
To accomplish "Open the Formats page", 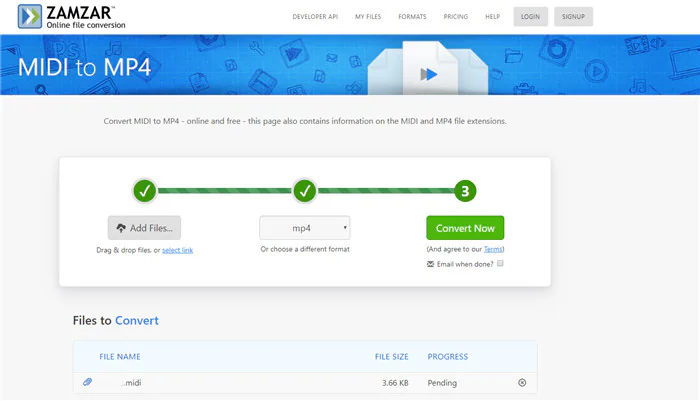I will point(412,17).
